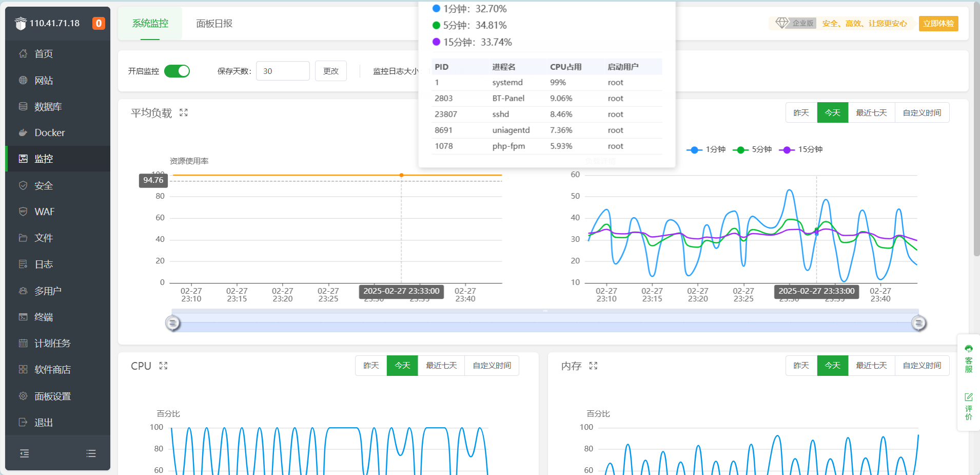The image size is (980, 475).
Task: Click the orange notification badge 0
Action: coord(99,23)
